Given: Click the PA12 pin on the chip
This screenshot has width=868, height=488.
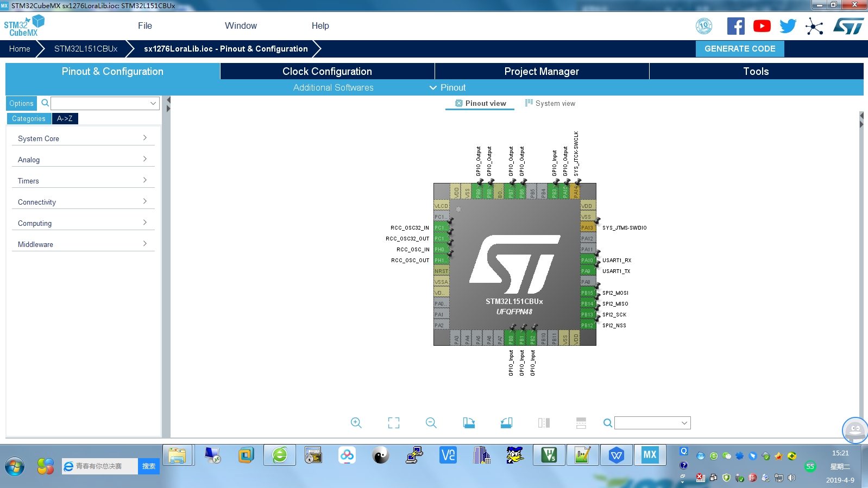Looking at the screenshot, I should click(x=588, y=238).
